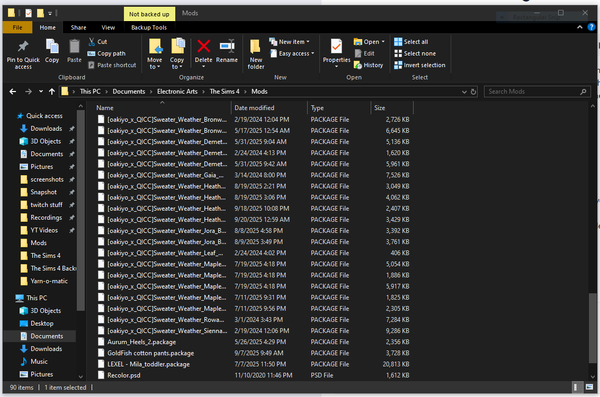600x397 pixels.
Task: Click the Pin to Quick access icon
Action: point(23,47)
